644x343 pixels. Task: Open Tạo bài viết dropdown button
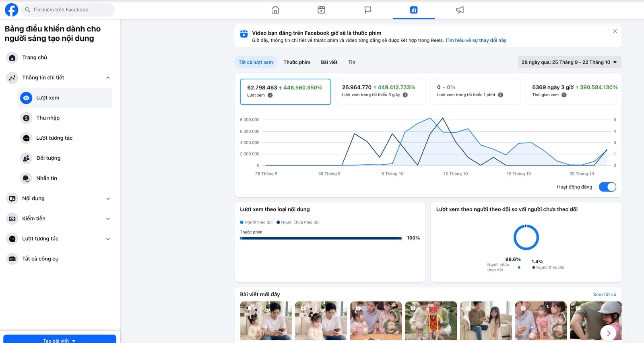(60, 339)
